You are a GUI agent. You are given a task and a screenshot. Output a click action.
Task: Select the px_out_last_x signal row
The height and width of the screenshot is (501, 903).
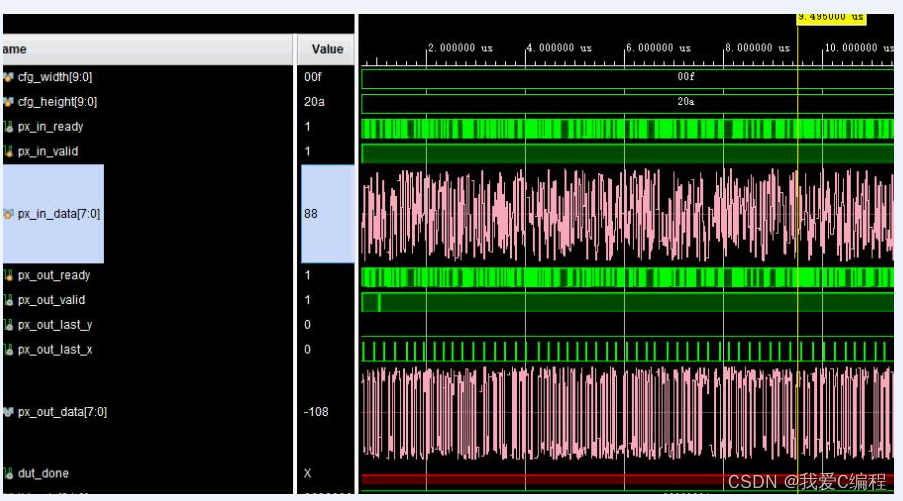pyautogui.click(x=55, y=350)
